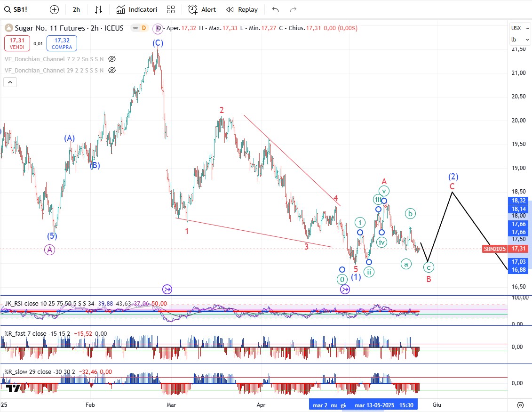The width and height of the screenshot is (532, 412).
Task: Click Feb on time axis
Action: (90, 405)
